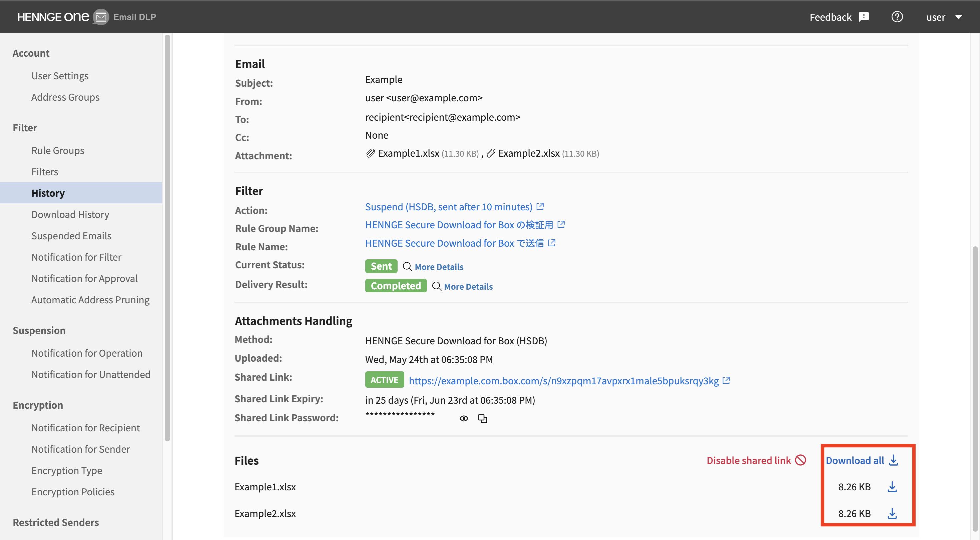Expand the user account dropdown
This screenshot has height=540, width=980.
click(944, 17)
